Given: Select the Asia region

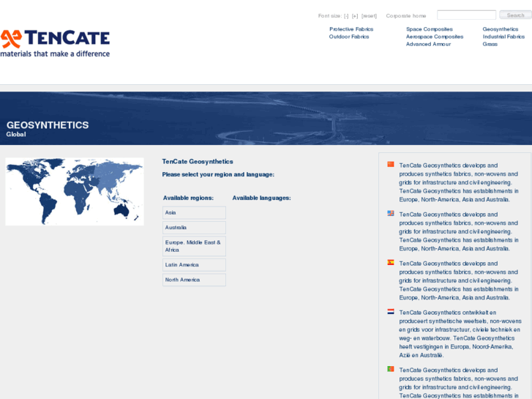Looking at the screenshot, I should click(194, 212).
